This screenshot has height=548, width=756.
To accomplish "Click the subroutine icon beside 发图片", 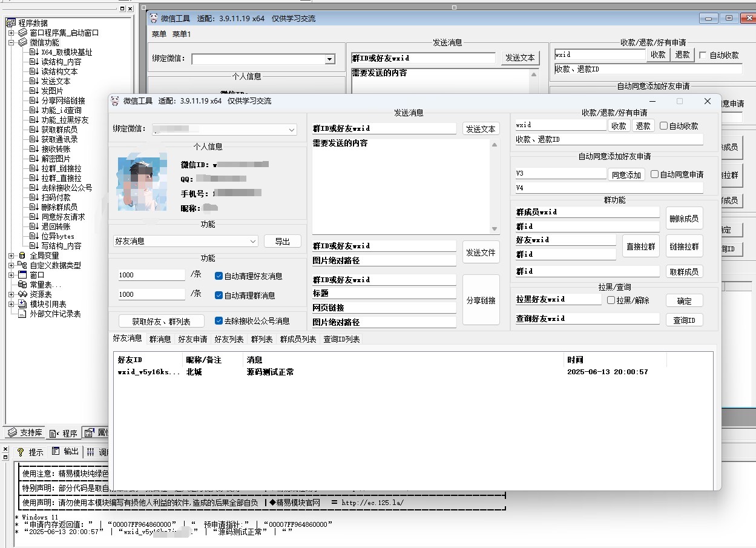I will tap(34, 91).
